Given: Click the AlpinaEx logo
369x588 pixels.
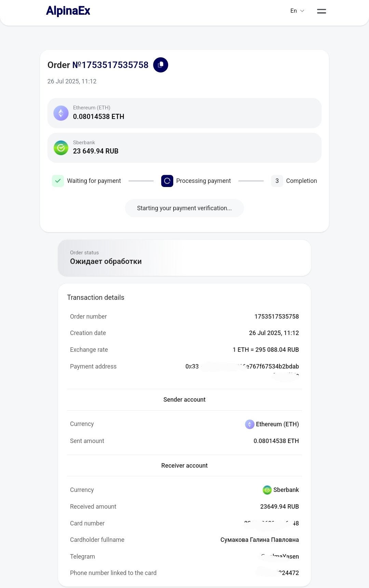Looking at the screenshot, I should pyautogui.click(x=68, y=11).
